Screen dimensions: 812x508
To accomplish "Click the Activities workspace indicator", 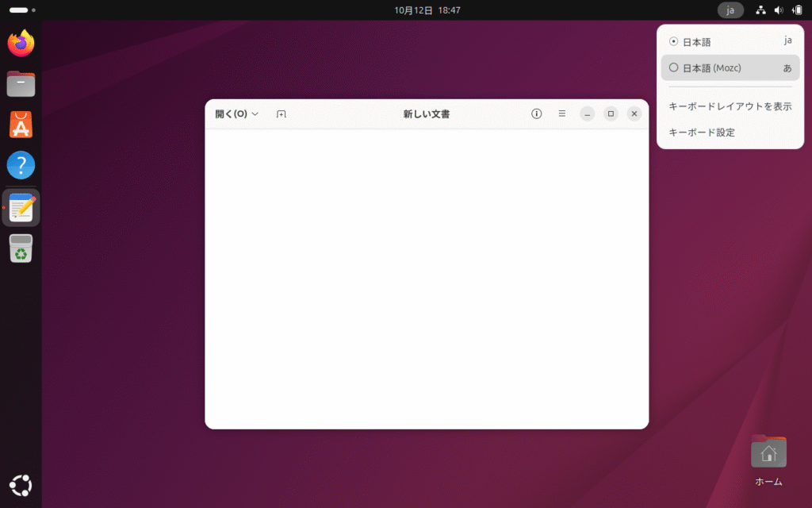I will 22,10.
